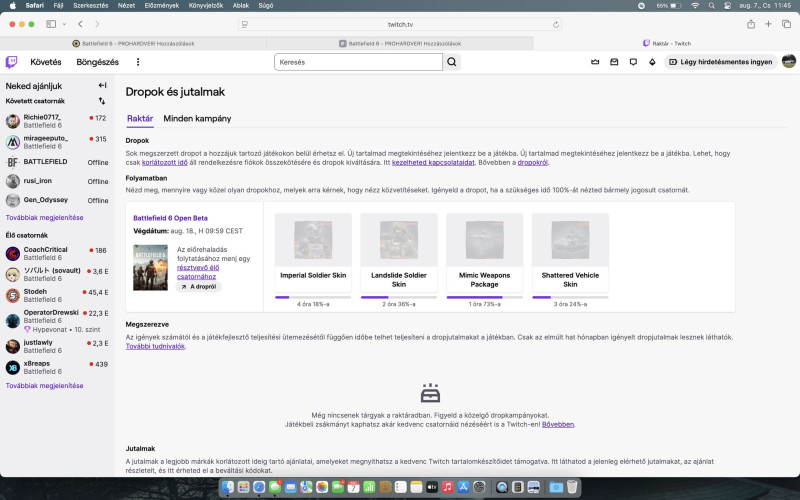
Task: Expand the Safari sidebar dropdown chevron
Action: (64, 24)
